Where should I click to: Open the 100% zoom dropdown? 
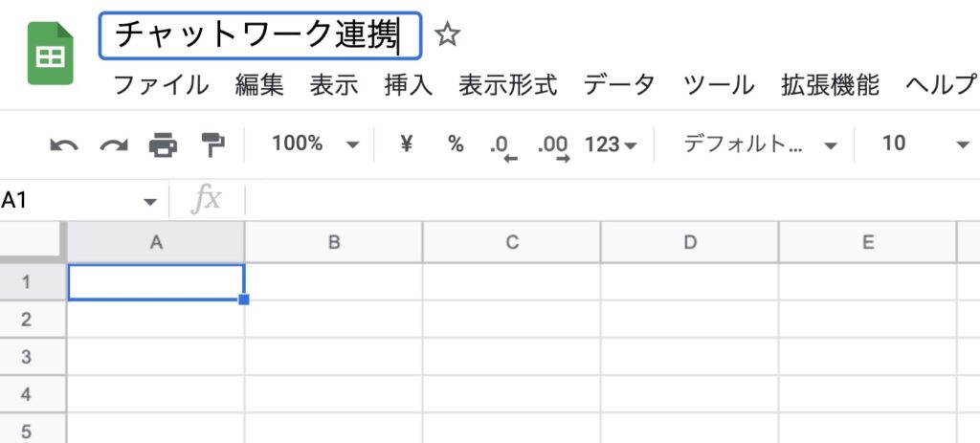point(315,144)
